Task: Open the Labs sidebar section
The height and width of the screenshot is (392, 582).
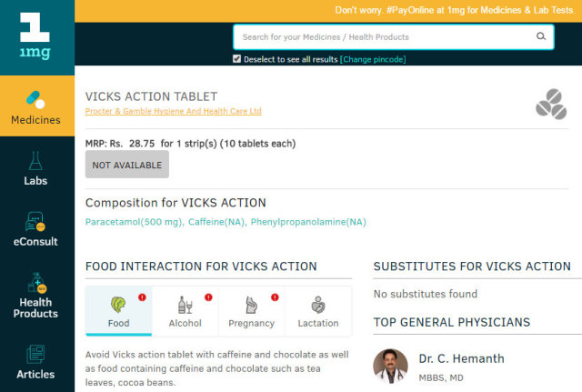Action: (35, 168)
